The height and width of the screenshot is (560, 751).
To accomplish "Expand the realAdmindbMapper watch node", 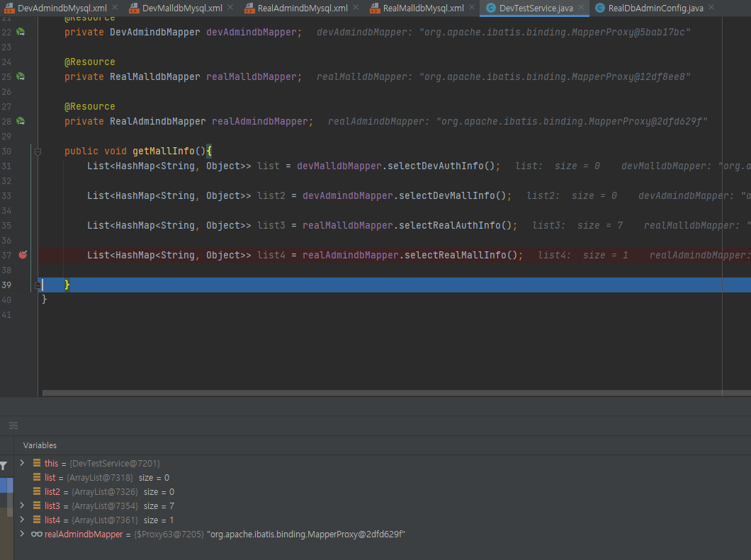I will point(22,534).
